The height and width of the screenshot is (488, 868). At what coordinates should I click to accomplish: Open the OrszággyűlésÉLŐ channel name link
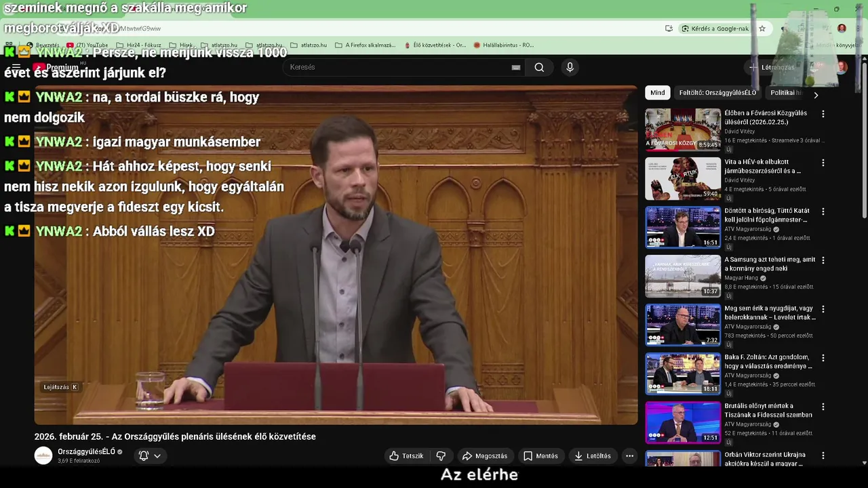86,451
